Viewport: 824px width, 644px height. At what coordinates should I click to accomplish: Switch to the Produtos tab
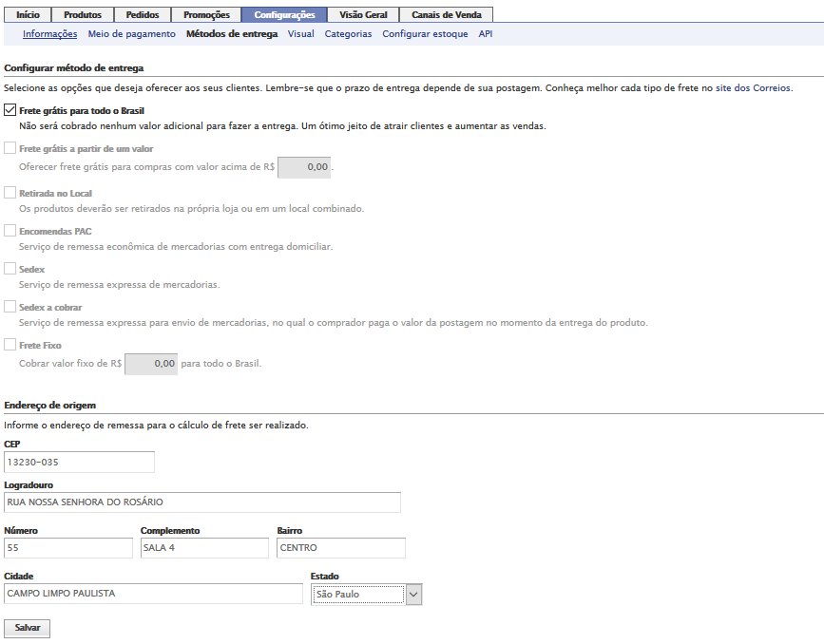[83, 15]
